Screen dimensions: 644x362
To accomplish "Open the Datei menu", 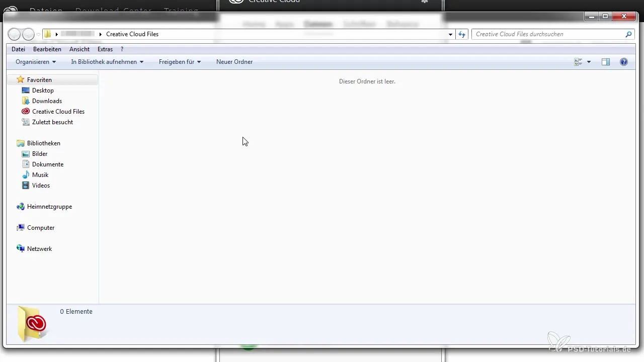I will pos(18,49).
